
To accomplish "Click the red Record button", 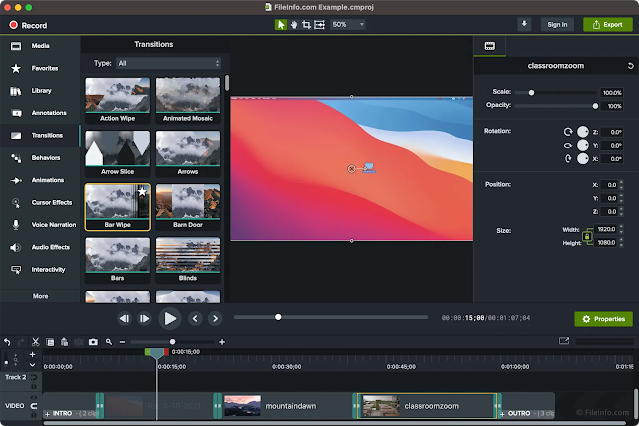I will pos(28,25).
